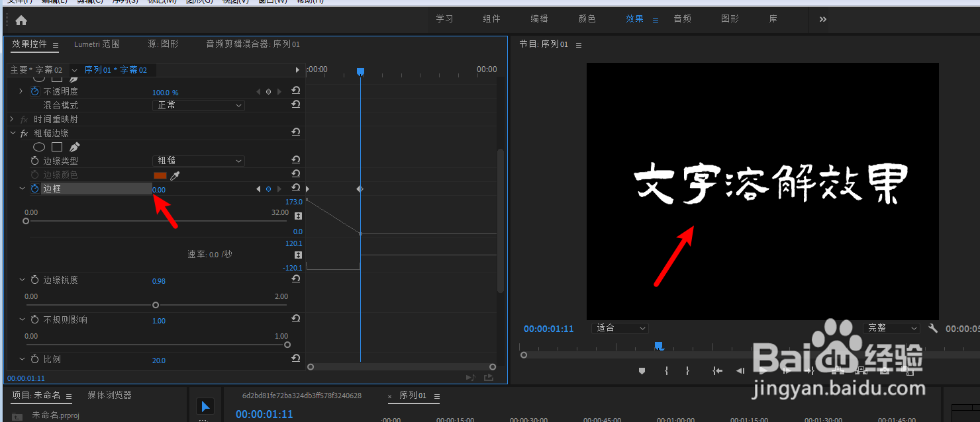
Task: Reset the 比例 parameter
Action: (296, 359)
